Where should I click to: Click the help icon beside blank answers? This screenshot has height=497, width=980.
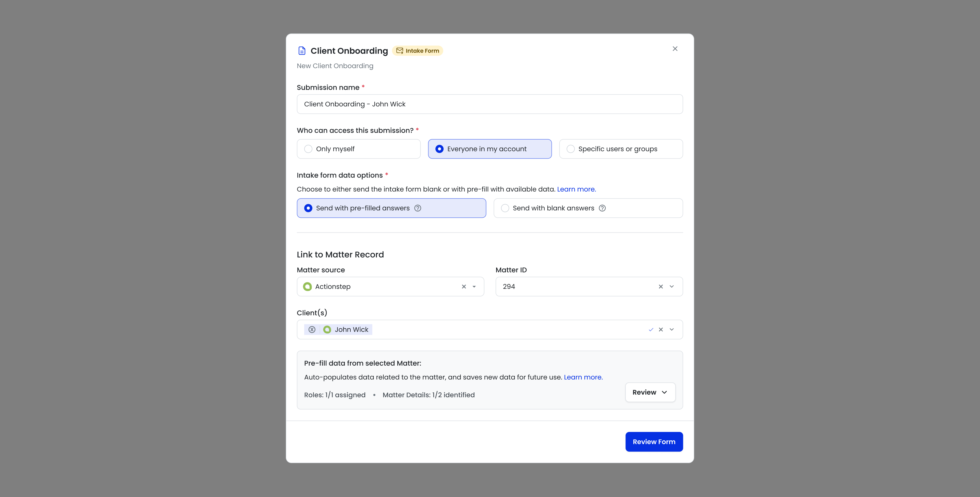tap(602, 208)
